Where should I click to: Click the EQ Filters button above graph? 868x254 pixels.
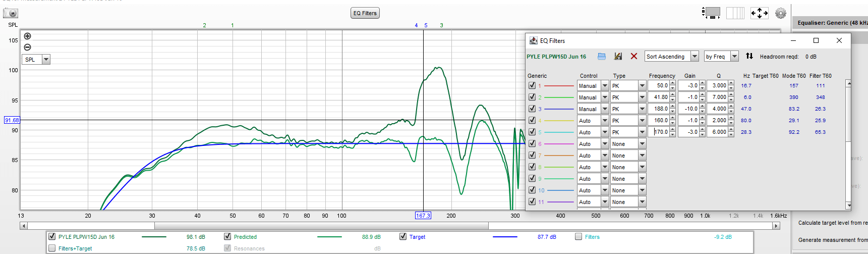point(365,13)
